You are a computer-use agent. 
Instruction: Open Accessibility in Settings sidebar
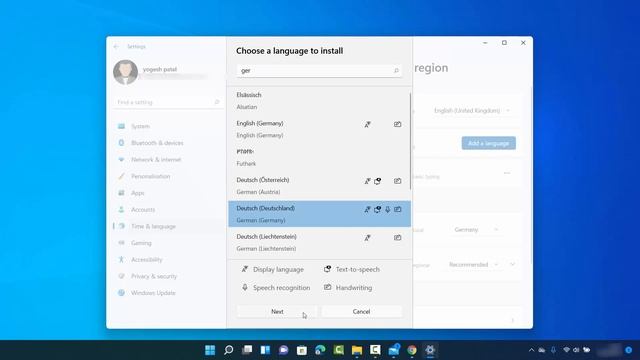[x=167, y=260]
